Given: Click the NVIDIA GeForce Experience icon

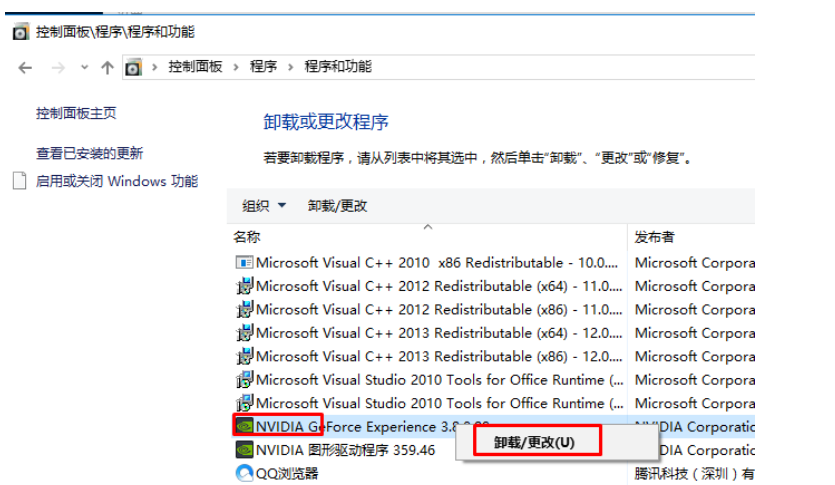Looking at the screenshot, I should click(244, 427).
